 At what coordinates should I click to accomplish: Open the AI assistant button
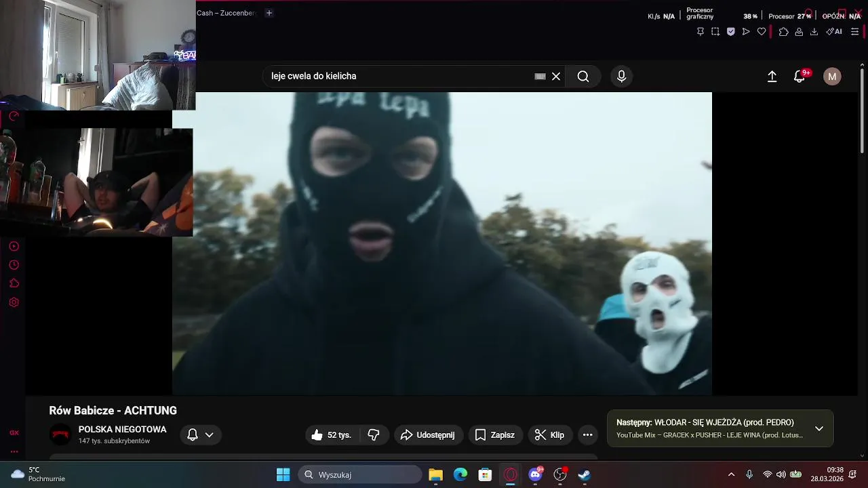(834, 32)
